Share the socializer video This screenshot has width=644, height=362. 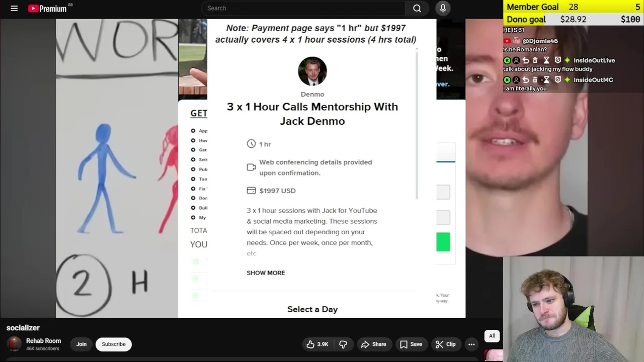tap(374, 344)
